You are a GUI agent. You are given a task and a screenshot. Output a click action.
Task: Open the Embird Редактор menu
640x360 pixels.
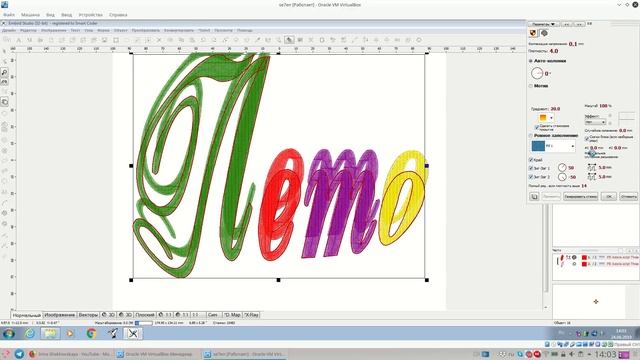(x=28, y=30)
